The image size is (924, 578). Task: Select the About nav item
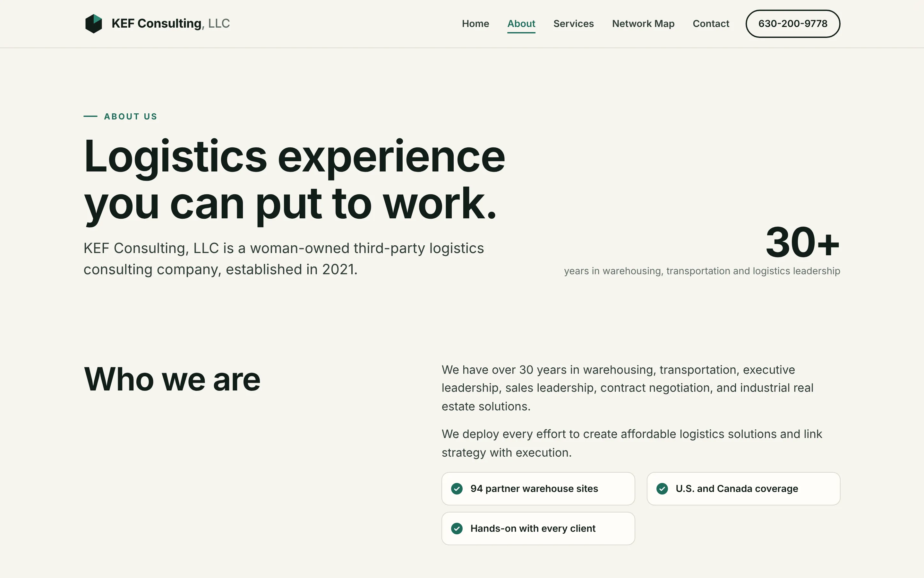point(521,24)
